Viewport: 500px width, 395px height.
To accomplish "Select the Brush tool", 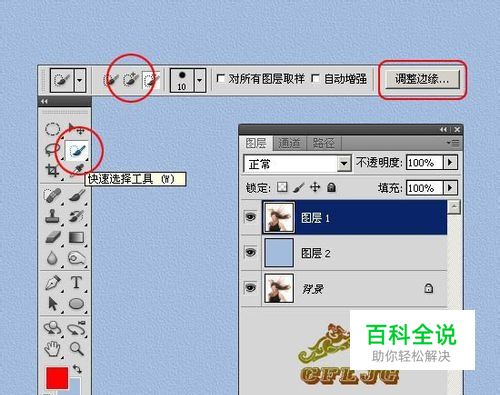I will point(77,195).
